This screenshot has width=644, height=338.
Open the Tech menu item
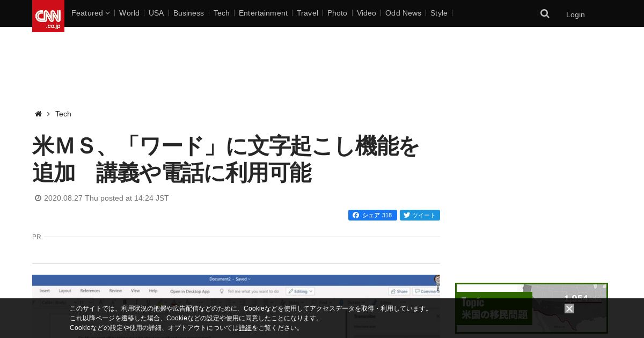(222, 13)
